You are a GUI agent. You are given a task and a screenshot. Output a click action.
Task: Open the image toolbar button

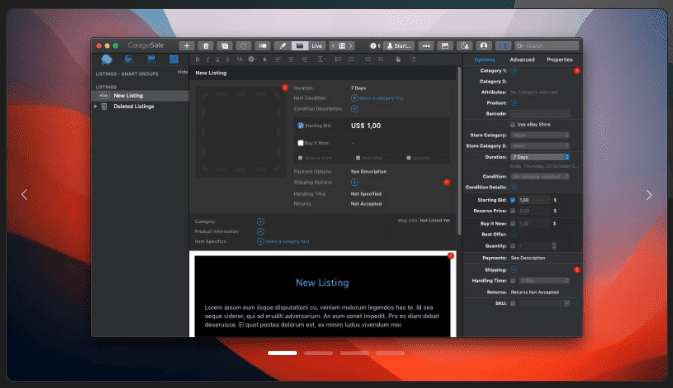tap(445, 46)
